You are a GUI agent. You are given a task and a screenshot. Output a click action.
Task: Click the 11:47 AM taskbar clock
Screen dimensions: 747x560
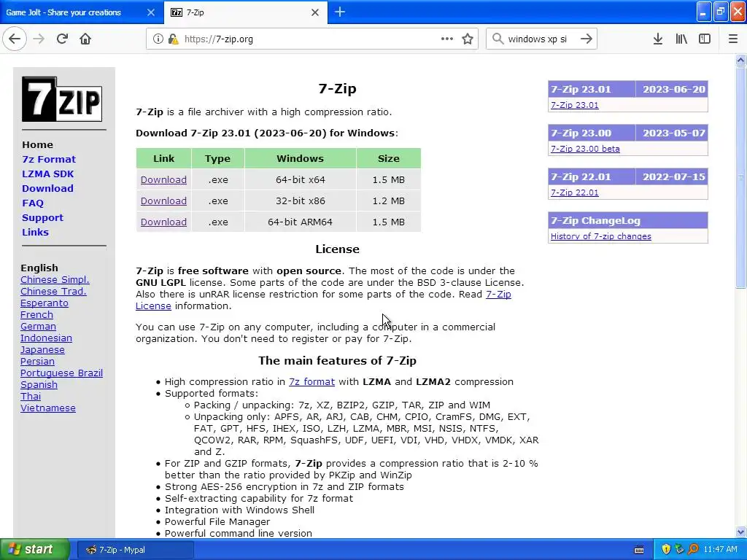720,550
